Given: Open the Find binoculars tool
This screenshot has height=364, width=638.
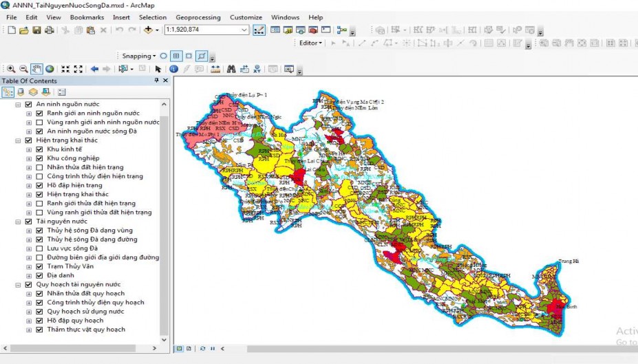Looking at the screenshot, I should point(231,69).
